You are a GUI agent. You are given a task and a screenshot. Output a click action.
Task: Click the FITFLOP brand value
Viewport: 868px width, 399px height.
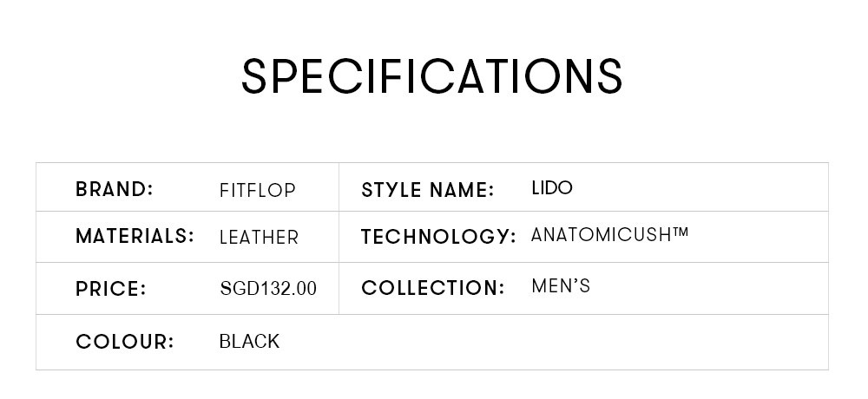pyautogui.click(x=258, y=190)
